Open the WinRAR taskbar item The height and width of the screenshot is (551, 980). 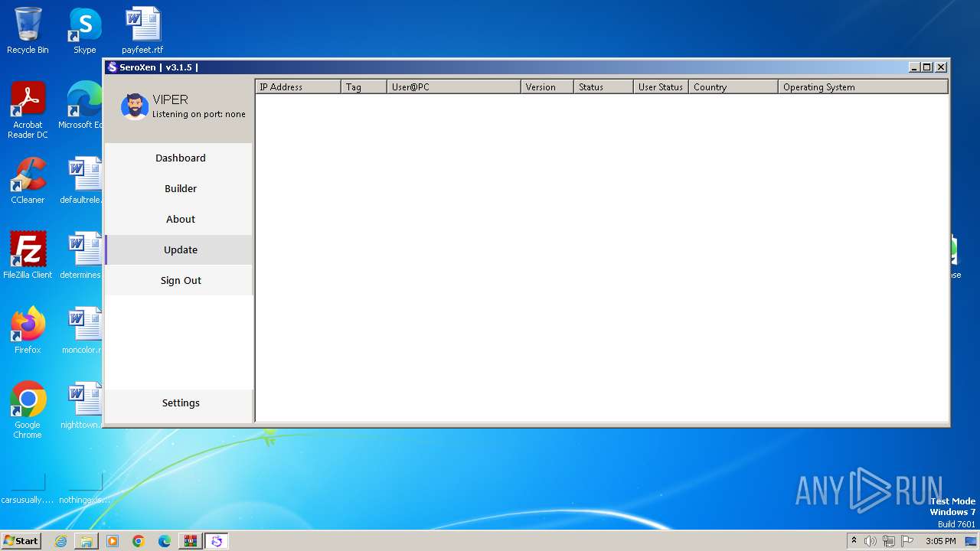(190, 541)
